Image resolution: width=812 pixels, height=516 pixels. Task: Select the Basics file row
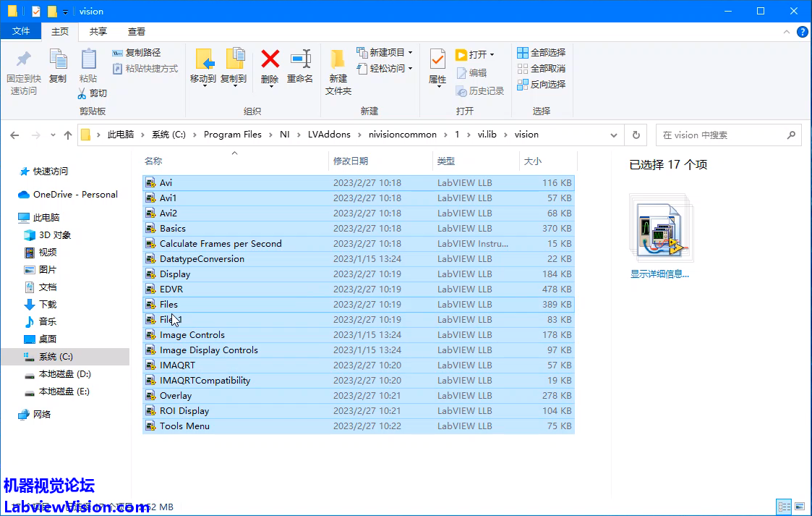tap(359, 229)
